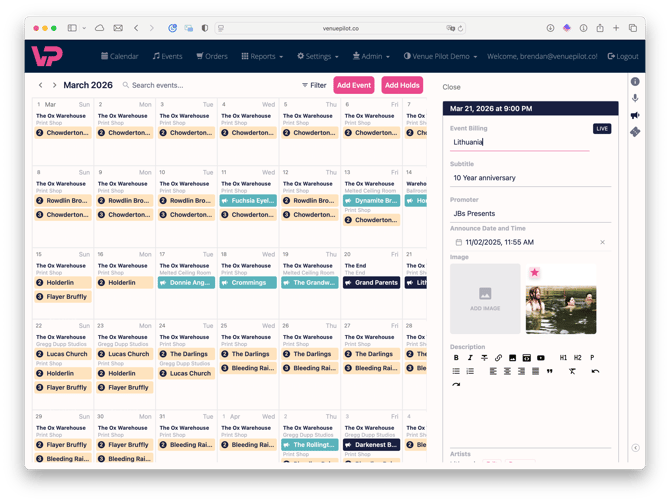The width and height of the screenshot is (670, 502).
Task: Toggle the Filter option above calendar
Action: pyautogui.click(x=314, y=86)
